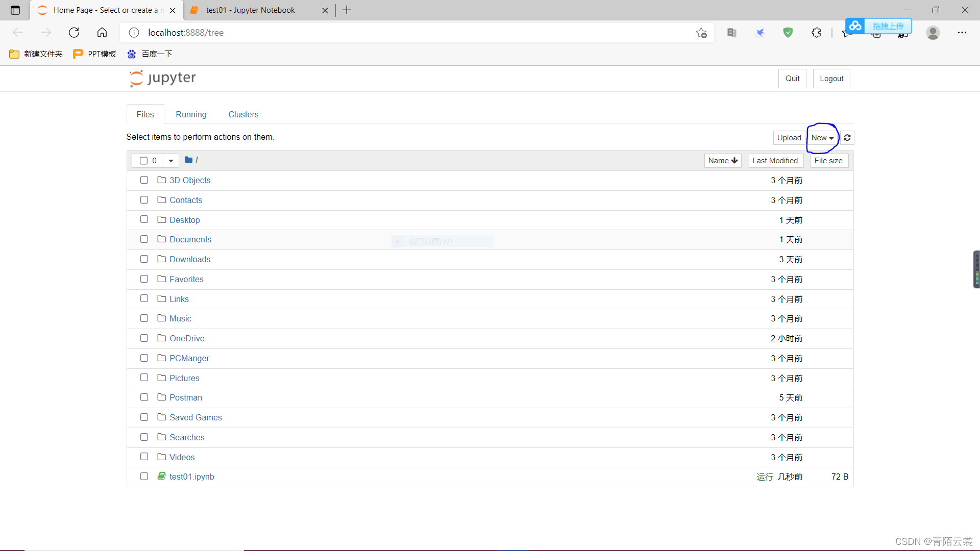Click the test01.ipynb notebook file icon
The image size is (980, 551).
pos(161,476)
